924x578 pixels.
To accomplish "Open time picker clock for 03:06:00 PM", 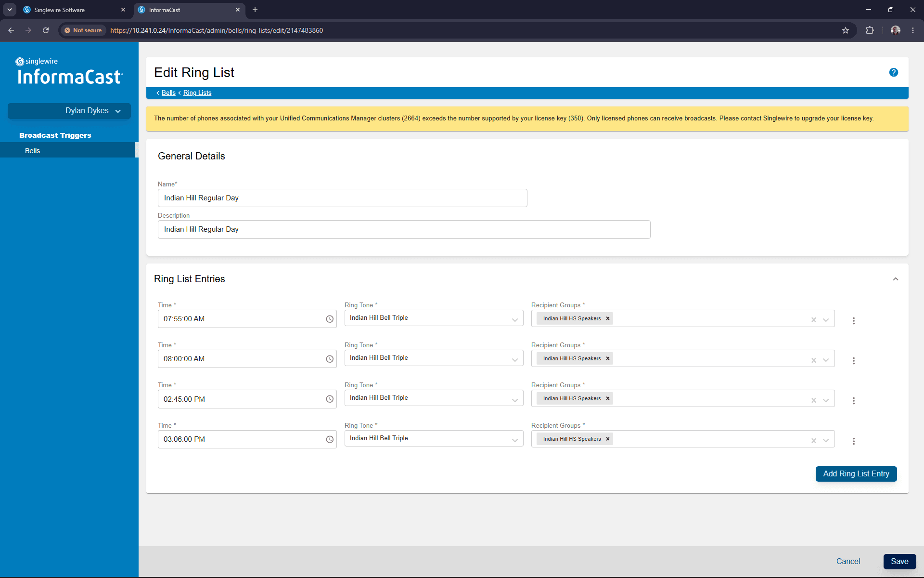I will coord(330,439).
